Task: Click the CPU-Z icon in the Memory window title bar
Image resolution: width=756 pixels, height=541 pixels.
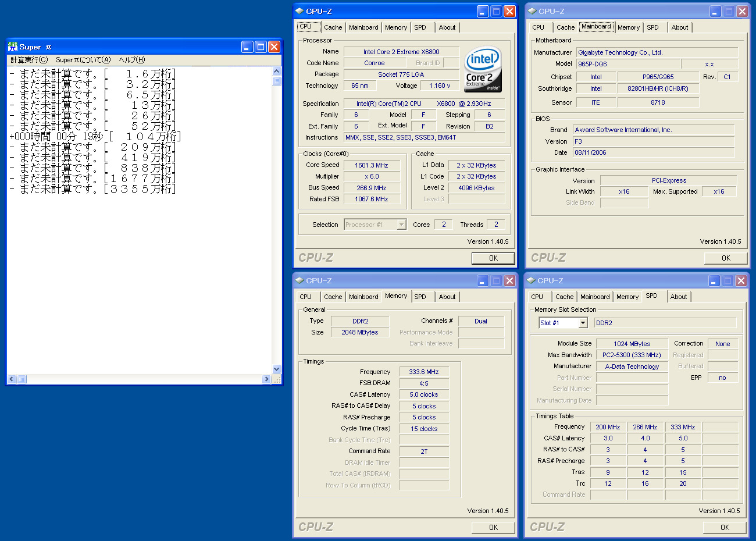Action: coord(299,280)
